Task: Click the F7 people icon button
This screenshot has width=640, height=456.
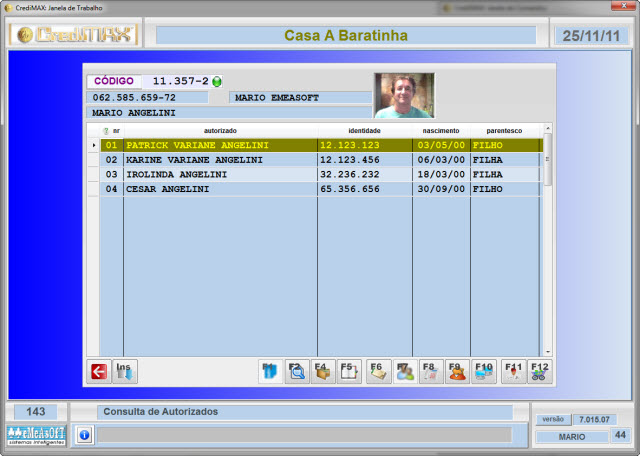Action: pyautogui.click(x=405, y=371)
